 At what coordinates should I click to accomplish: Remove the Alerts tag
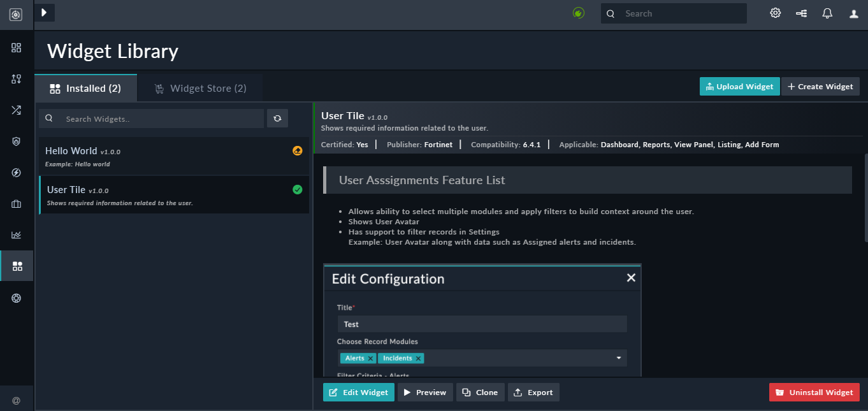[370, 359]
